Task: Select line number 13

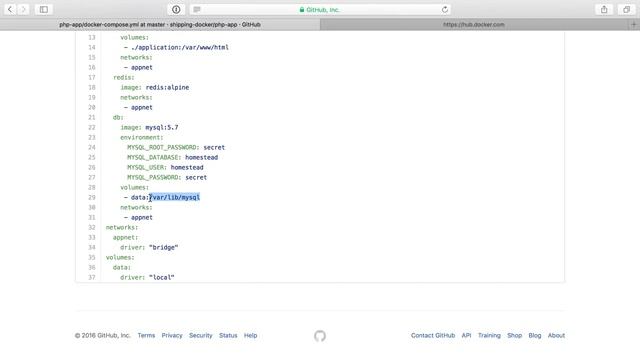Action: pos(92,38)
